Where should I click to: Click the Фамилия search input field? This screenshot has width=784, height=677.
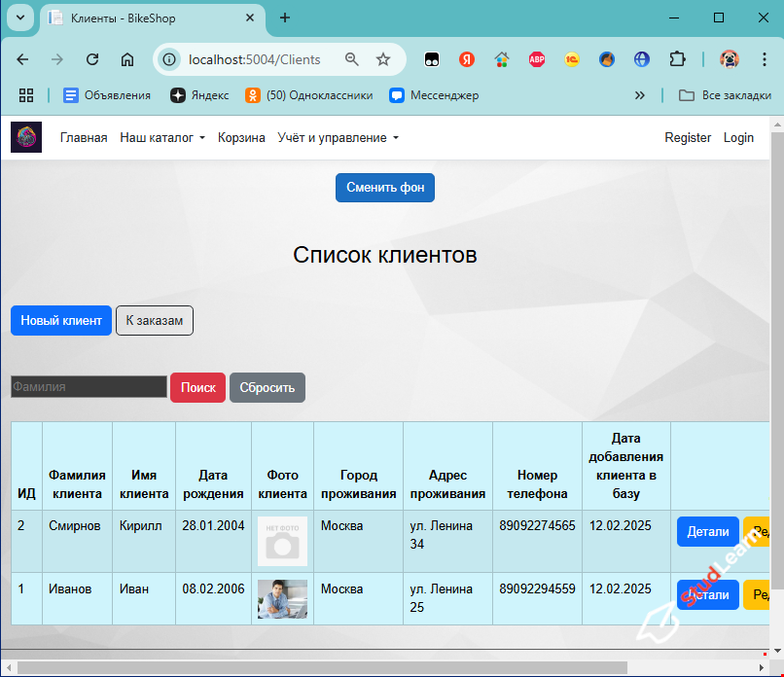89,387
